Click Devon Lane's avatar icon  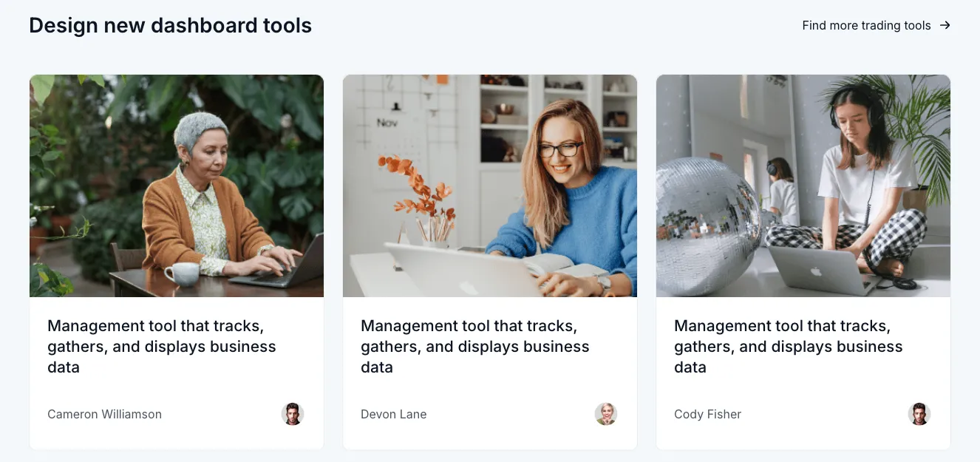point(606,414)
